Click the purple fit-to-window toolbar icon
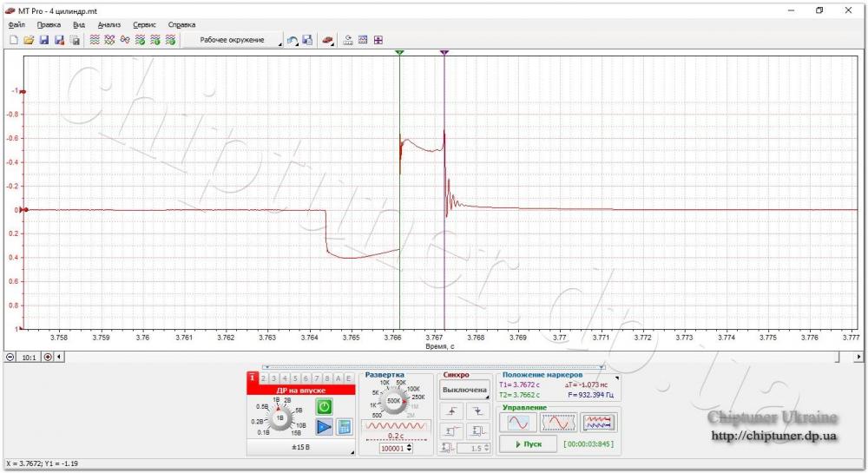The height and width of the screenshot is (473, 868). click(378, 40)
